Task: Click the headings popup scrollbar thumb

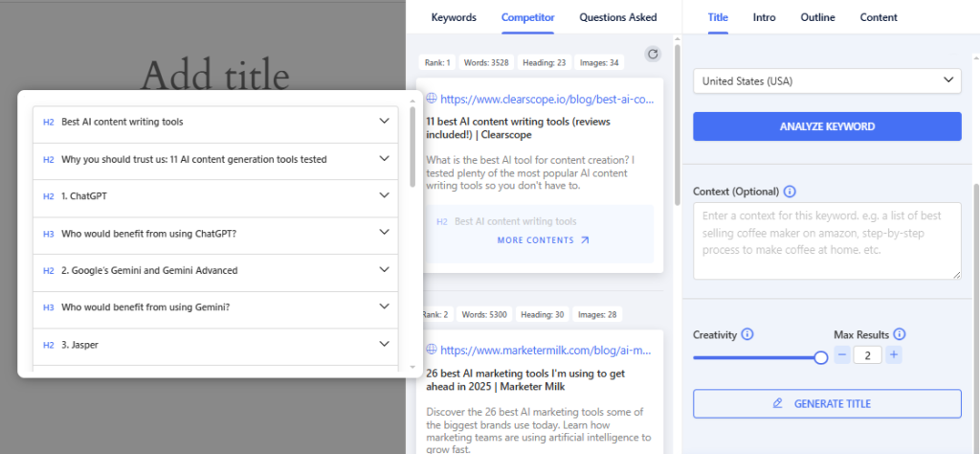Action: click(412, 147)
